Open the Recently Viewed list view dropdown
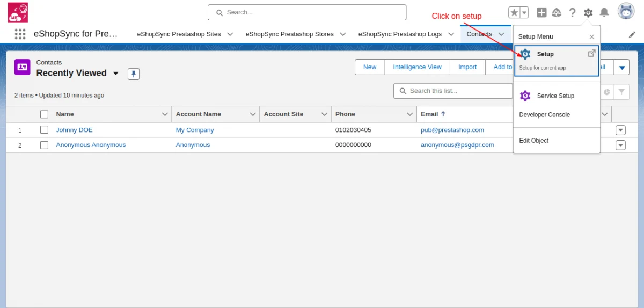This screenshot has width=644, height=308. 116,74
